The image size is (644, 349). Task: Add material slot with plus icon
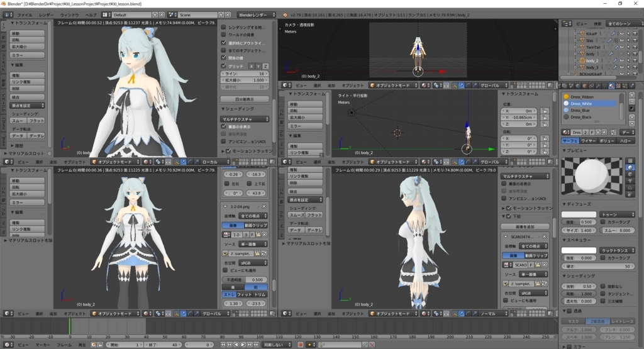[x=631, y=95]
